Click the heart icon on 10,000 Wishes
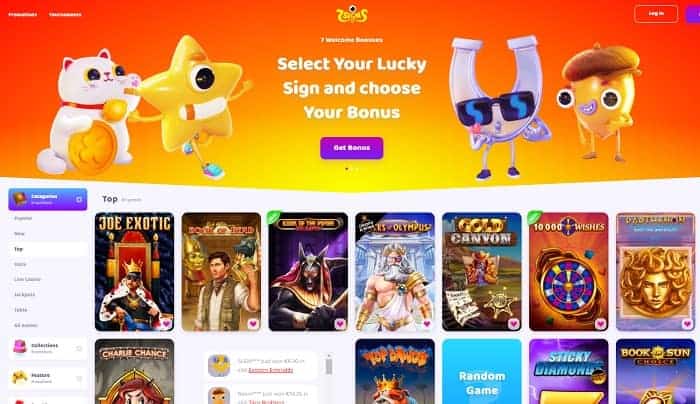Viewport: 700px width, 404px height. coord(600,324)
